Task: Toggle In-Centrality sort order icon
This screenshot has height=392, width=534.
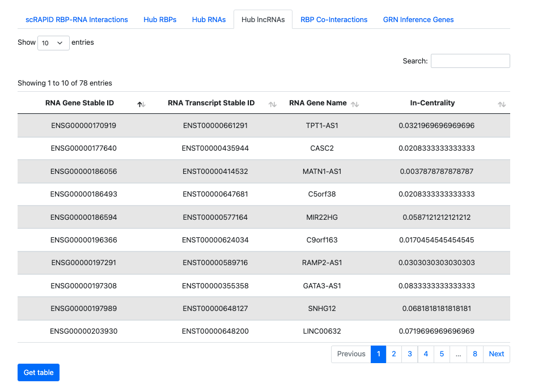Action: tap(501, 104)
